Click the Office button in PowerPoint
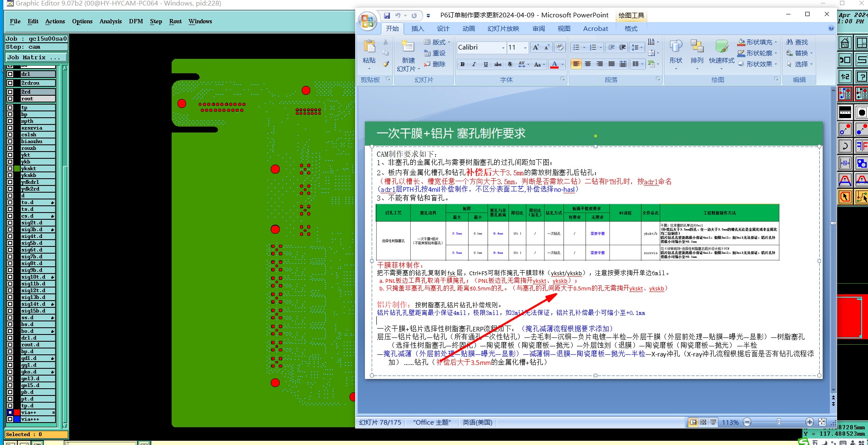This screenshot has height=445, width=868. tap(367, 21)
